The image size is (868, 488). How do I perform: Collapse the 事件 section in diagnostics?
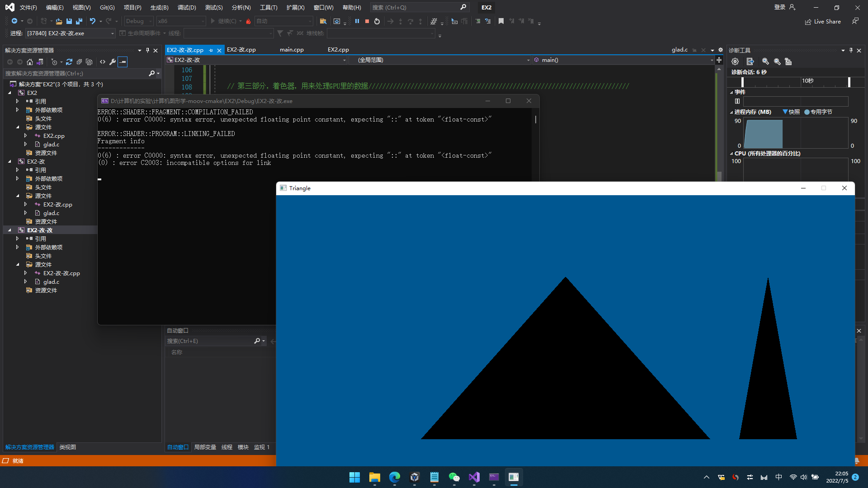pos(732,92)
